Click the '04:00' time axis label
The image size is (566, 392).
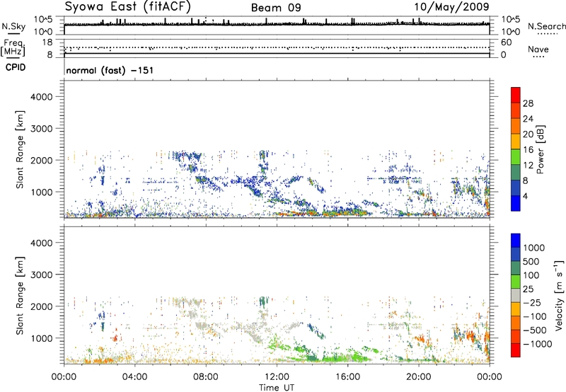coord(134,377)
